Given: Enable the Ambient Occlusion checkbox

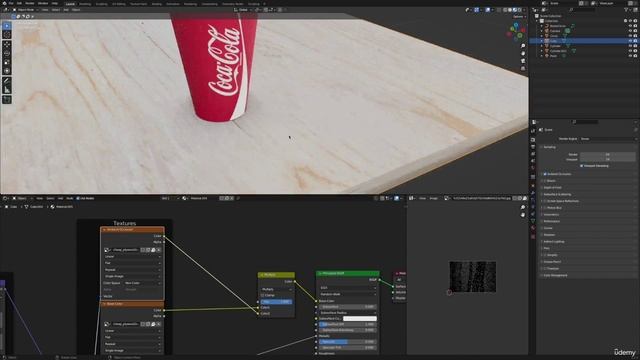Looking at the screenshot, I should [545, 174].
